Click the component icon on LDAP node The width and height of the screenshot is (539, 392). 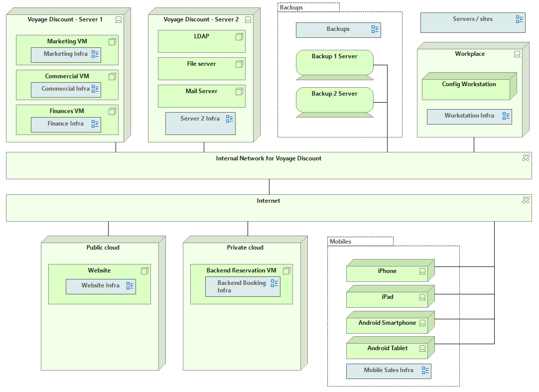click(x=239, y=36)
